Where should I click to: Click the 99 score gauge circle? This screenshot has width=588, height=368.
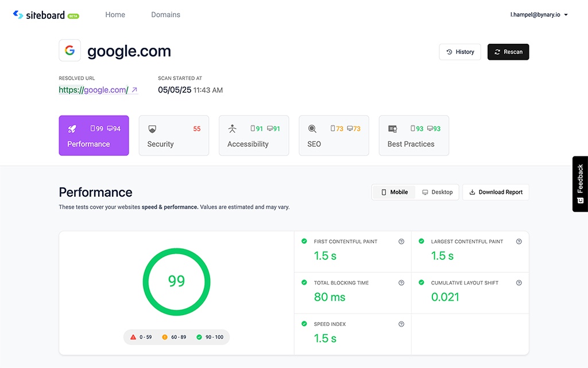[177, 282]
